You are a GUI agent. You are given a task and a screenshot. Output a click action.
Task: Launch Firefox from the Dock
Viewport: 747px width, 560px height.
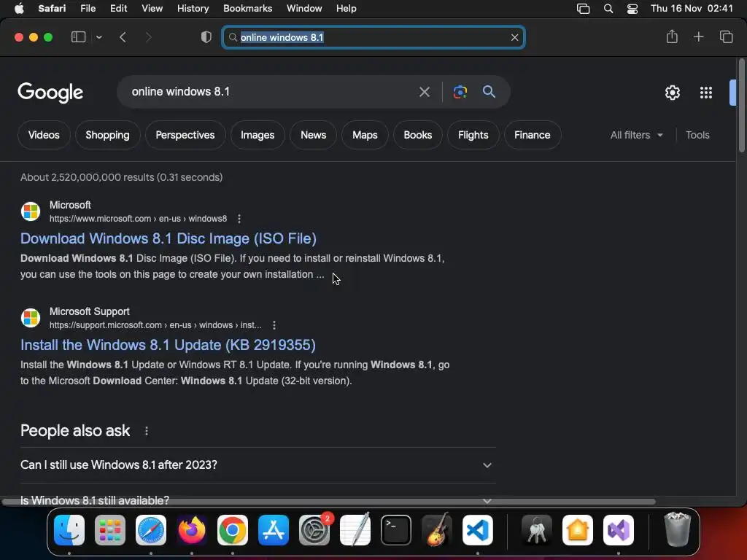click(192, 530)
